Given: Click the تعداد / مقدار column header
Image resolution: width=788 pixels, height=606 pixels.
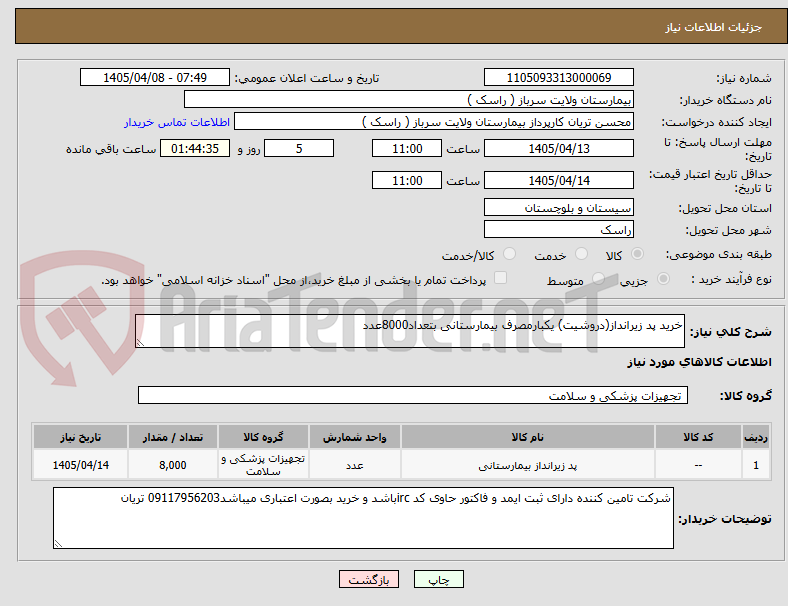Looking at the screenshot, I should [x=172, y=437].
